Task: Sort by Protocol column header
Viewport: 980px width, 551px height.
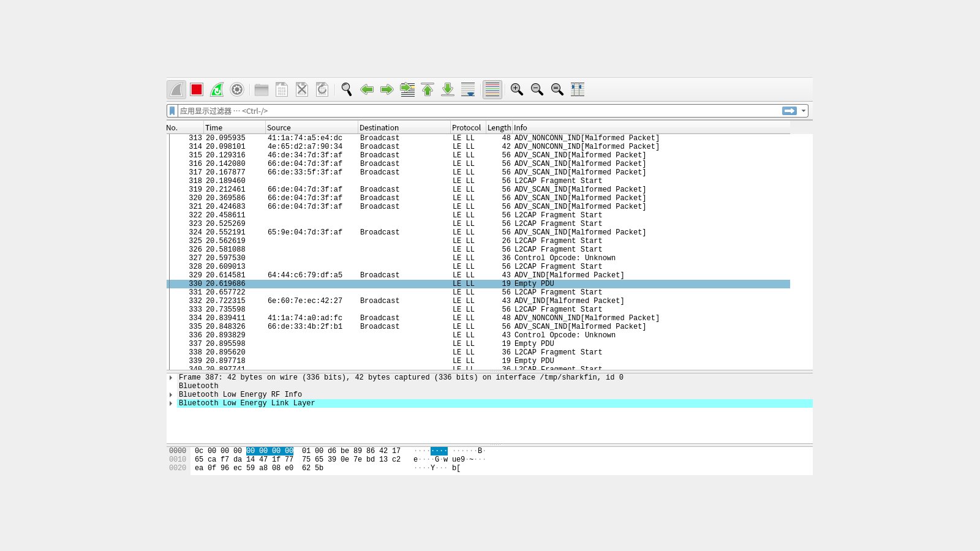Action: 468,128
